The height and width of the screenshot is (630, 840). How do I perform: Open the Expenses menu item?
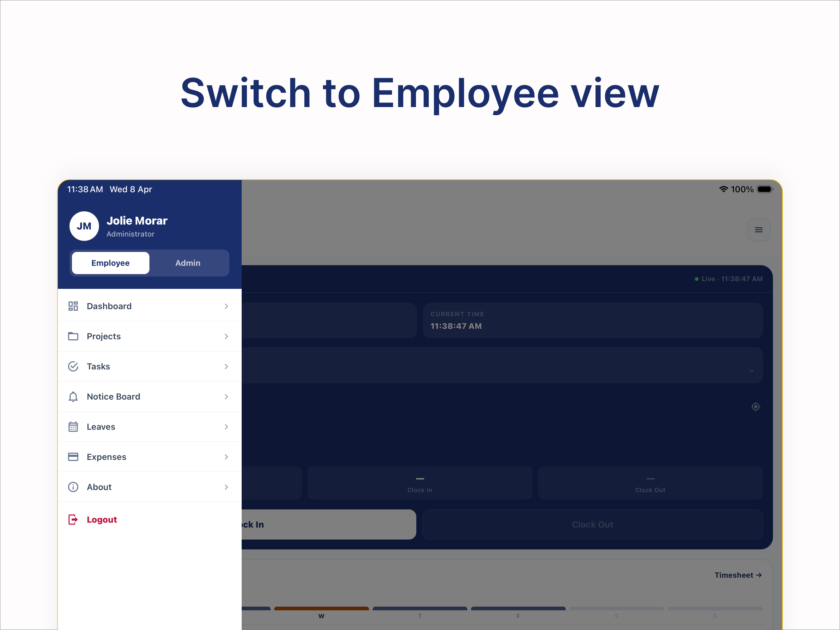[149, 457]
